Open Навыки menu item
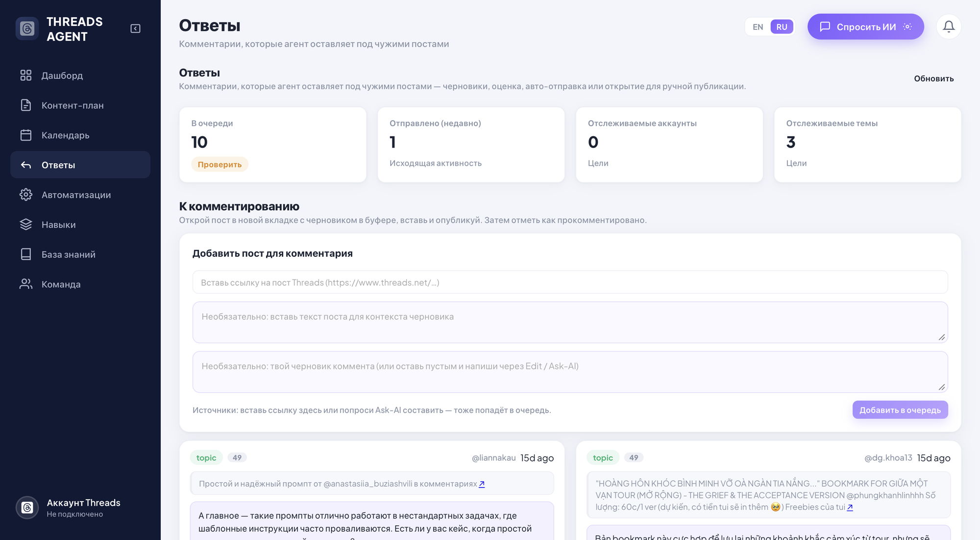The width and height of the screenshot is (980, 540). (x=80, y=224)
